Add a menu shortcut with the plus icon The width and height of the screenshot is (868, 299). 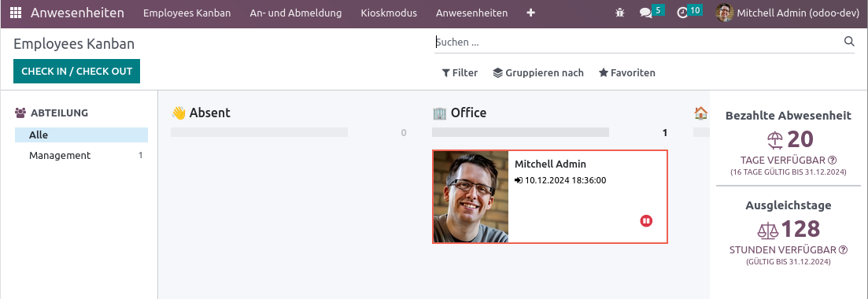point(531,13)
